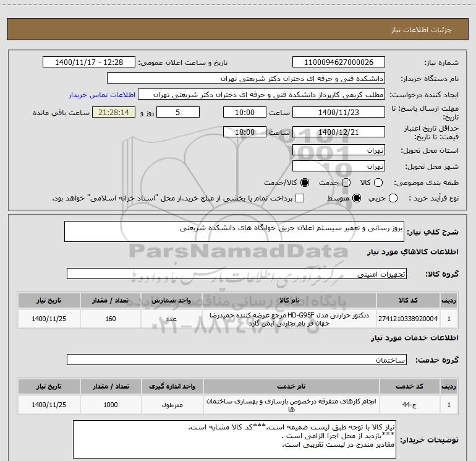The image size is (476, 461).
Task: Click the response deadline date 1400/11/23
Action: pyautogui.click(x=339, y=112)
